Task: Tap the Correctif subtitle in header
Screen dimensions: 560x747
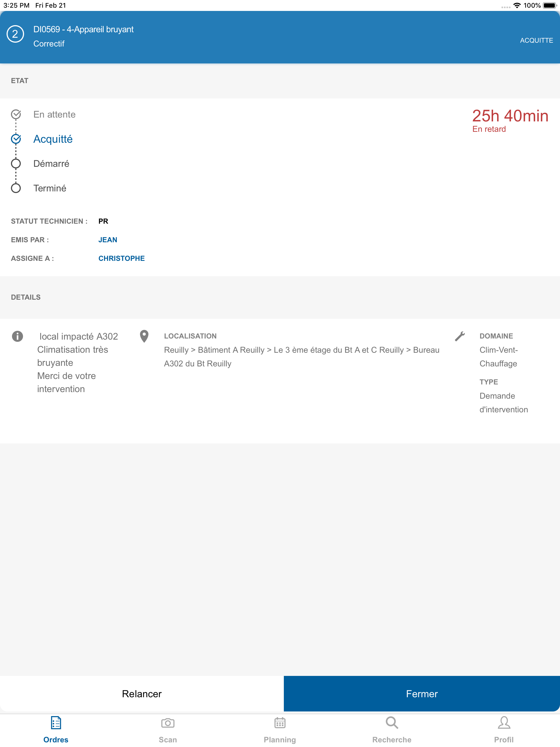Action: (49, 44)
